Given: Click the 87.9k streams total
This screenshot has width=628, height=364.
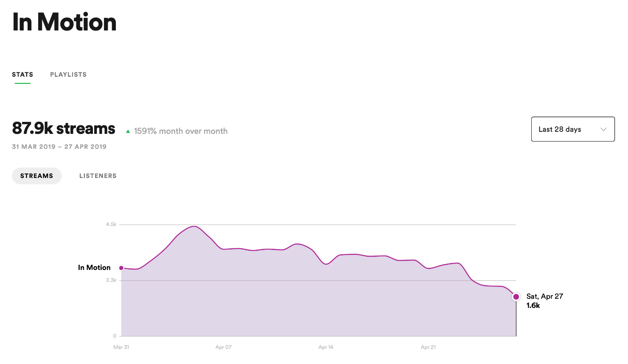Looking at the screenshot, I should tap(64, 128).
